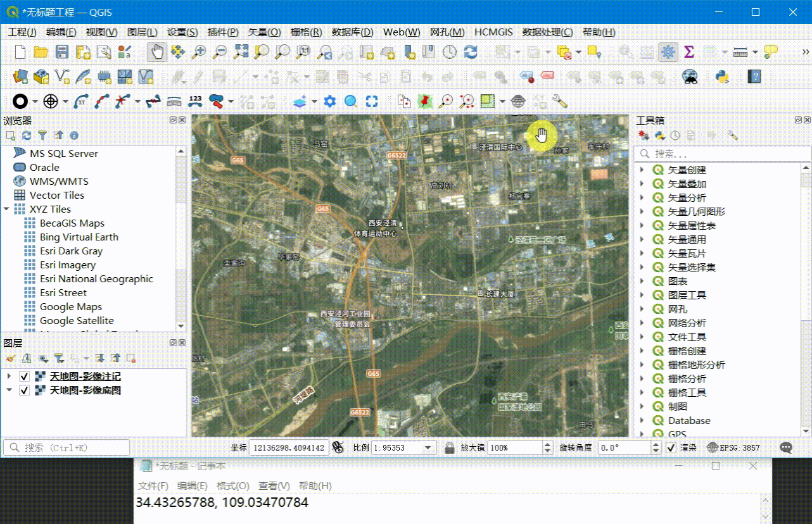Image resolution: width=812 pixels, height=524 pixels.
Task: Open the 插件(P) menu
Action: point(223,32)
